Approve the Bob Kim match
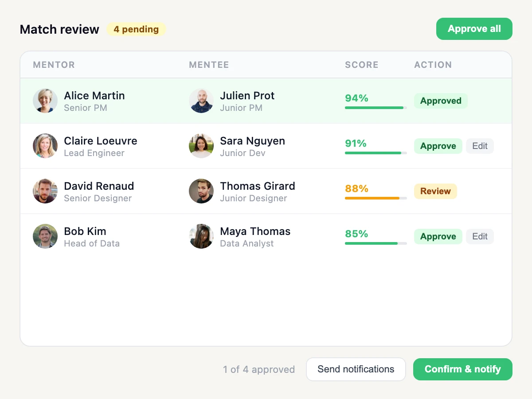Screen dimensions: 532x399 click(438, 236)
